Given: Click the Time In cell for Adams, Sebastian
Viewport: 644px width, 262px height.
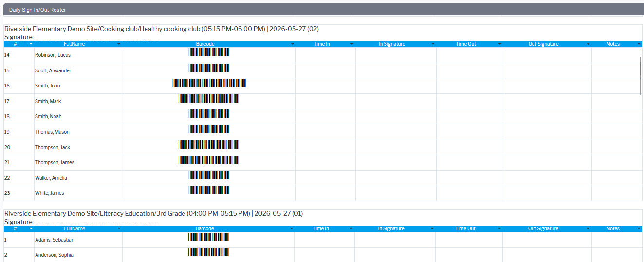Looking at the screenshot, I should coord(325,240).
